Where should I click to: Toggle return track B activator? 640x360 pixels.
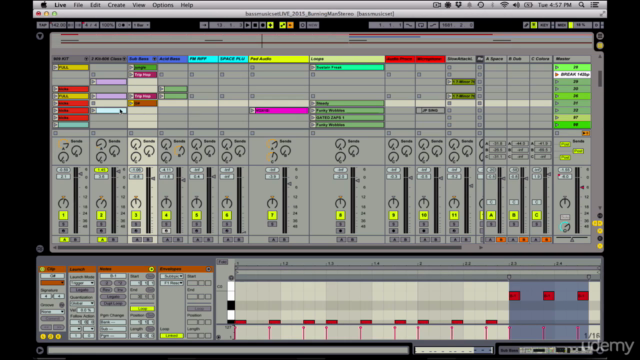point(513,215)
